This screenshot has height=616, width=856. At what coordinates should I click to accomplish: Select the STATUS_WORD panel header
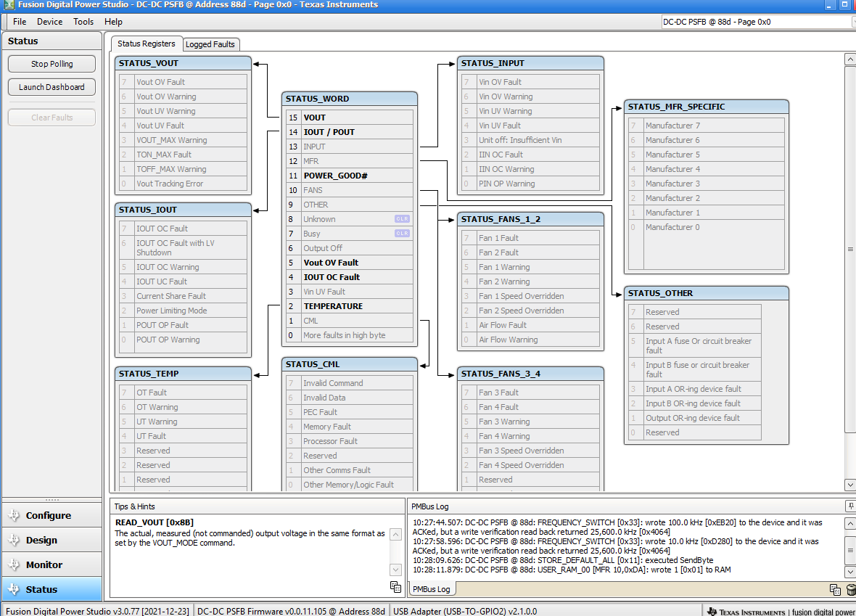tap(350, 99)
